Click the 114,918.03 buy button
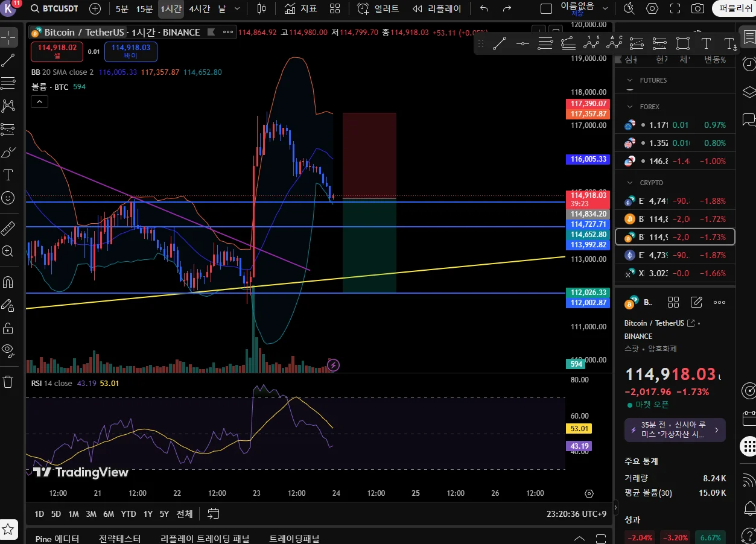This screenshot has width=756, height=544. tap(131, 51)
